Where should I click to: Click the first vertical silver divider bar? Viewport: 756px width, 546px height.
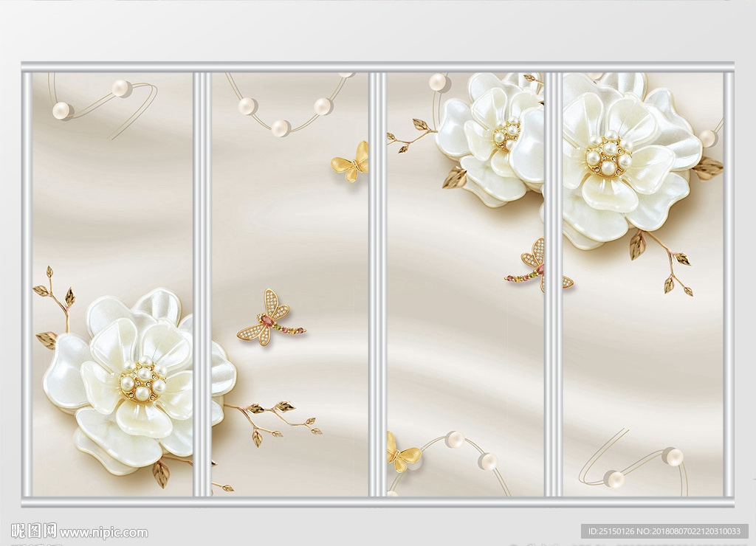coord(202,284)
